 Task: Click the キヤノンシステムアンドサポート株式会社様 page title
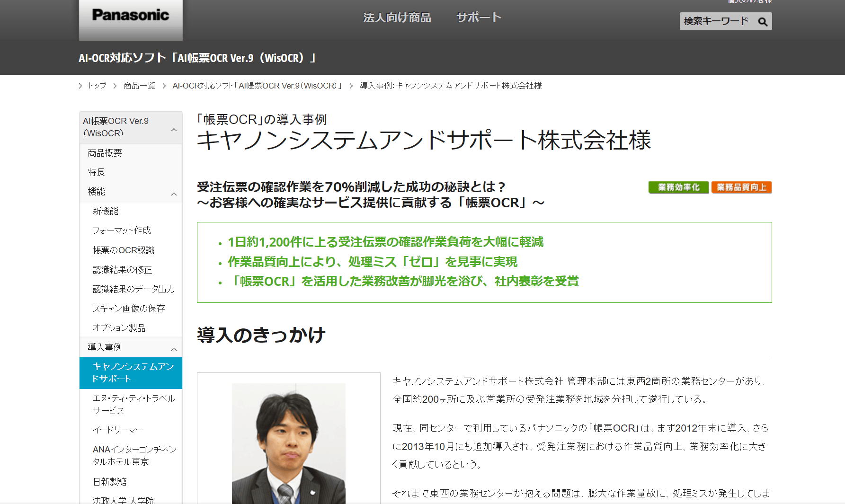pos(424,141)
